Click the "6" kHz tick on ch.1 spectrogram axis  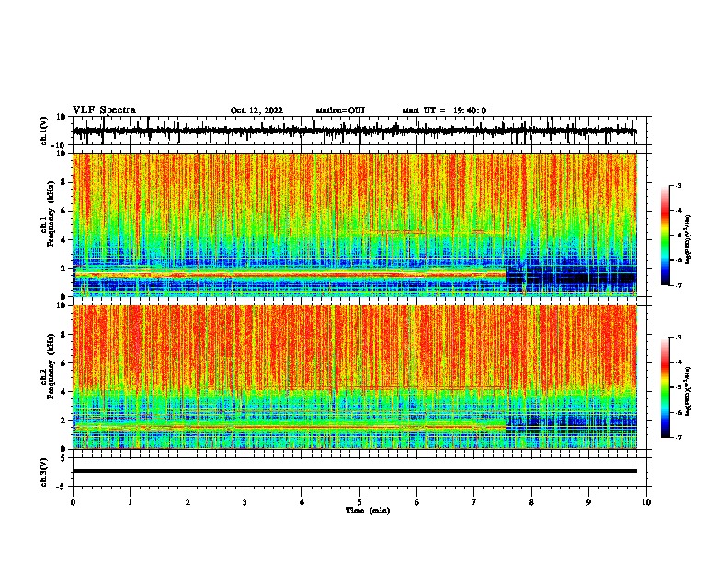point(63,211)
